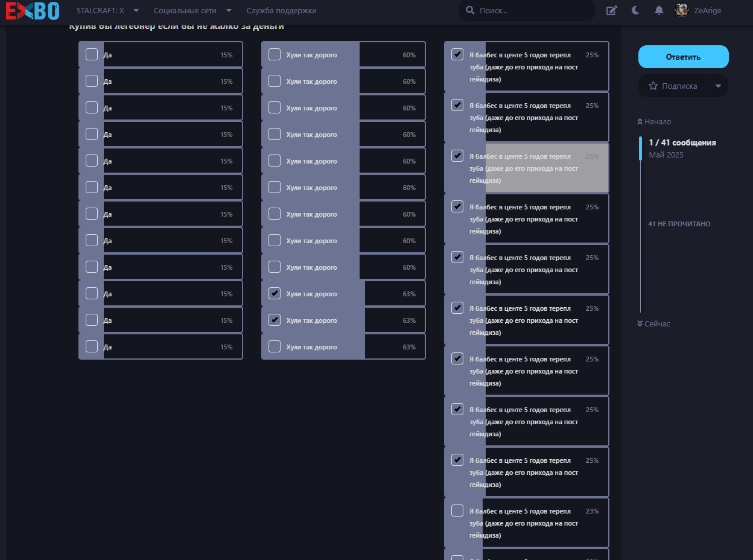Screen dimensions: 753x560
Task: Click the blue timeline scrubber handle
Action: 640,148
